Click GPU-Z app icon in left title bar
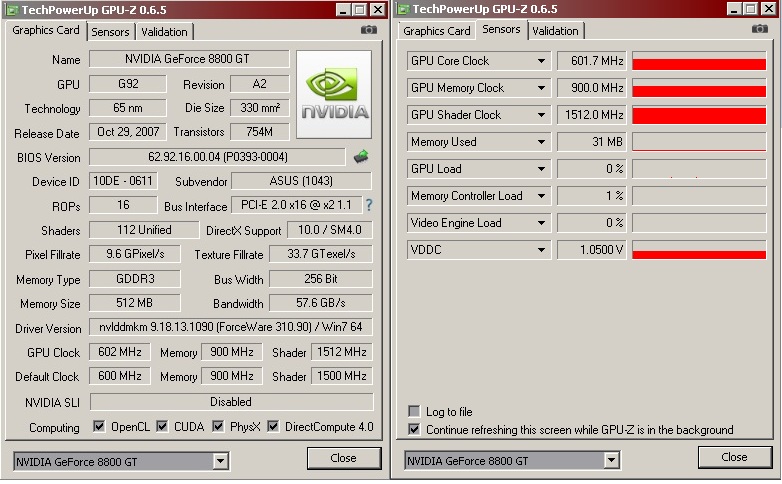782x484 pixels. tap(12, 10)
